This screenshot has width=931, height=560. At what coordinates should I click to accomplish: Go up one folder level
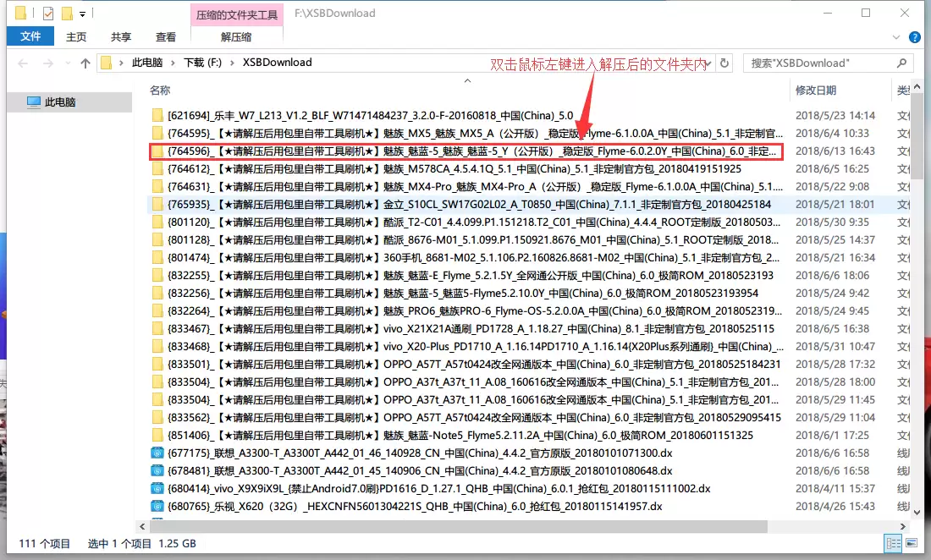(85, 63)
